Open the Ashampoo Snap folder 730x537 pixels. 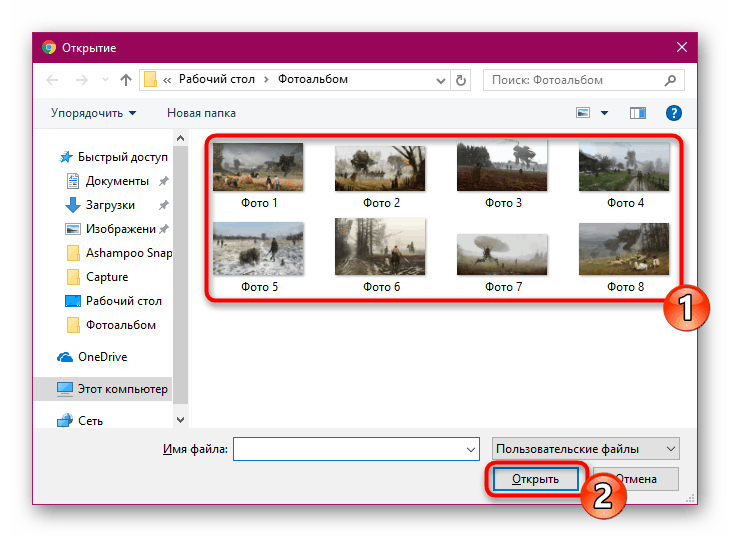[120, 253]
